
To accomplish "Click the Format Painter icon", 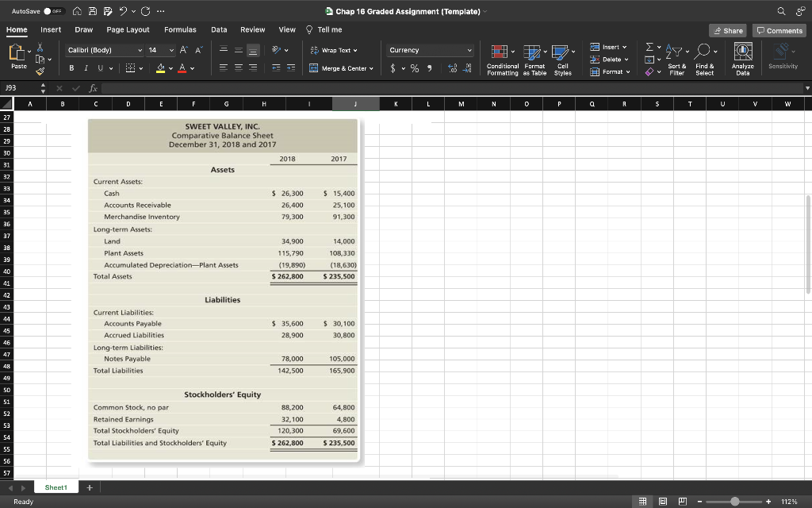I will click(x=40, y=70).
